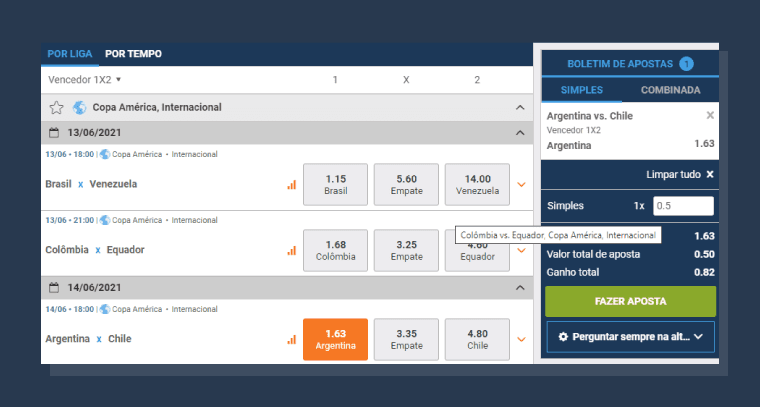Expand more markets for Colômbia x Equador
This screenshot has height=407, width=760.
522,250
